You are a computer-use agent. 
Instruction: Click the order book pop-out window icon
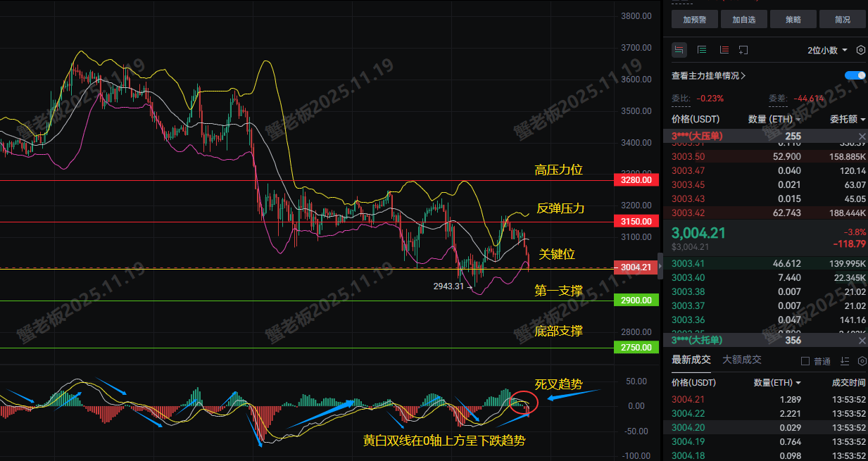pos(743,50)
